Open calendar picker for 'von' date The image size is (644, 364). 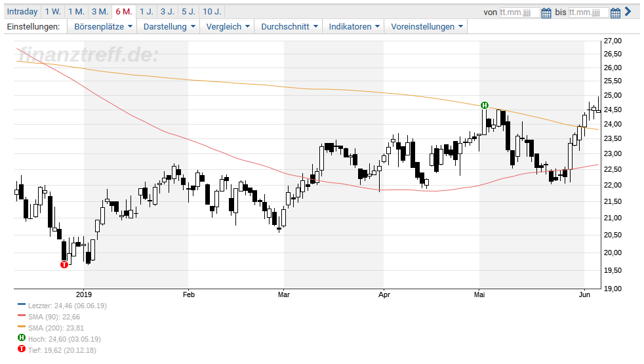coord(546,12)
